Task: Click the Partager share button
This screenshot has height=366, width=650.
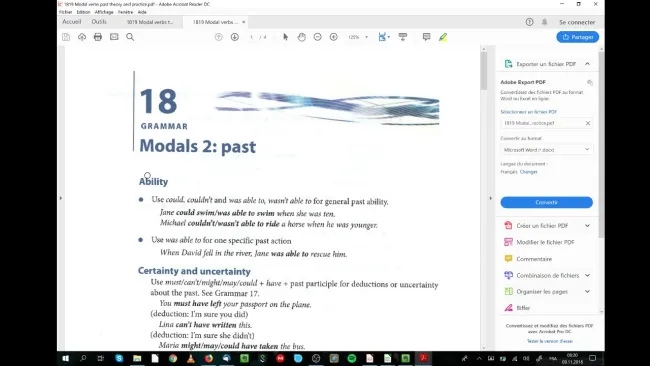Action: (x=577, y=37)
